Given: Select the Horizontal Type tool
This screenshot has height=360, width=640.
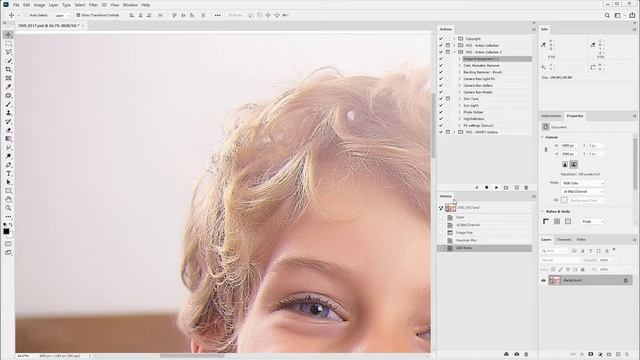Looking at the screenshot, I should click(8, 173).
